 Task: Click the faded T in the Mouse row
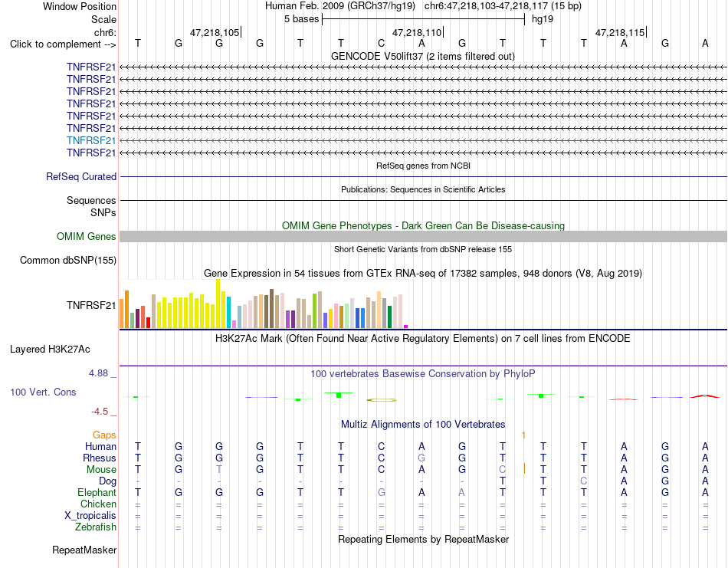point(219,470)
